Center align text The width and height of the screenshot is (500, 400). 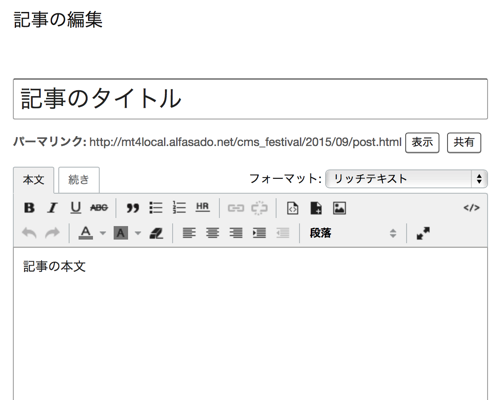pyautogui.click(x=212, y=233)
